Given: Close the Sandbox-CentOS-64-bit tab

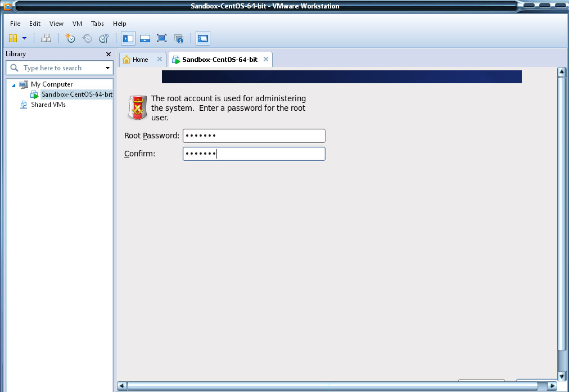Looking at the screenshot, I should pos(265,59).
